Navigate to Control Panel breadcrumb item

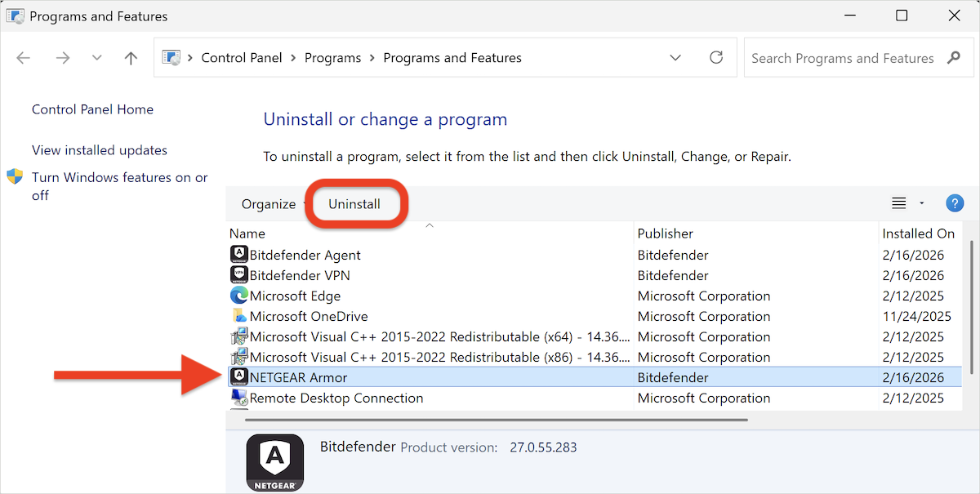tap(242, 57)
